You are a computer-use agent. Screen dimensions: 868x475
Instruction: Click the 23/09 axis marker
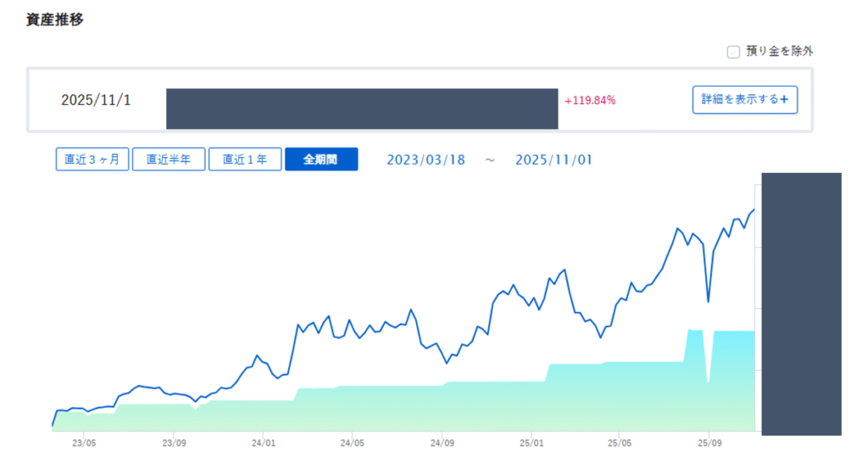point(174,442)
